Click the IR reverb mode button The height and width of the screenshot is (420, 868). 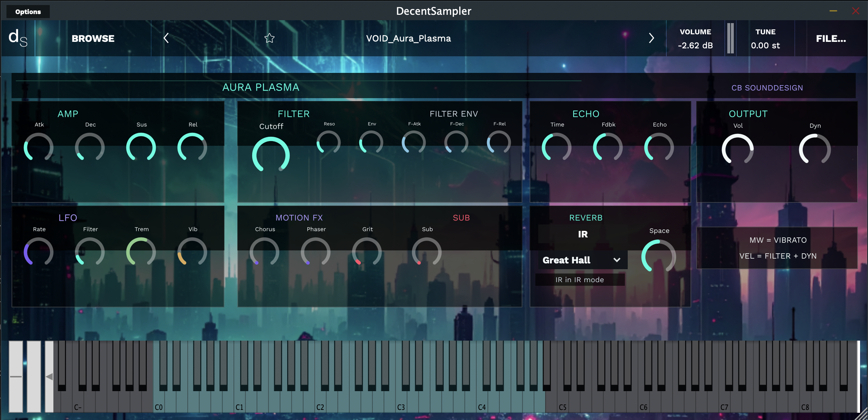pyautogui.click(x=583, y=234)
